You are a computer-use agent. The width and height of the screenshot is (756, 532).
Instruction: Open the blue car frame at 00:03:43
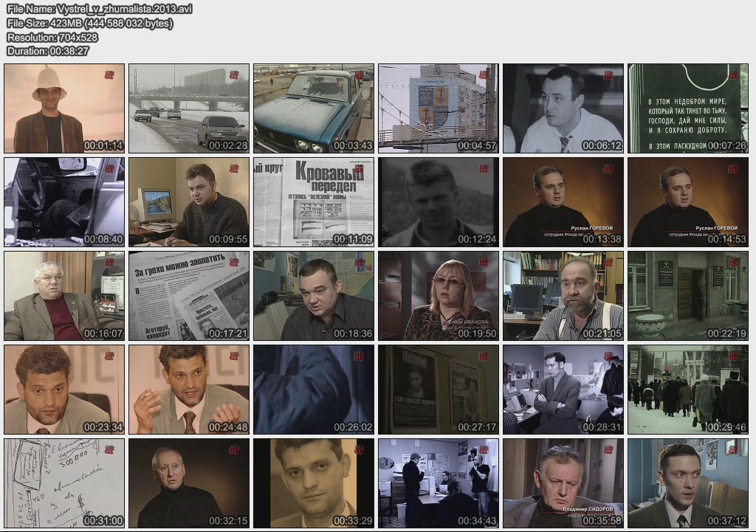click(x=314, y=108)
